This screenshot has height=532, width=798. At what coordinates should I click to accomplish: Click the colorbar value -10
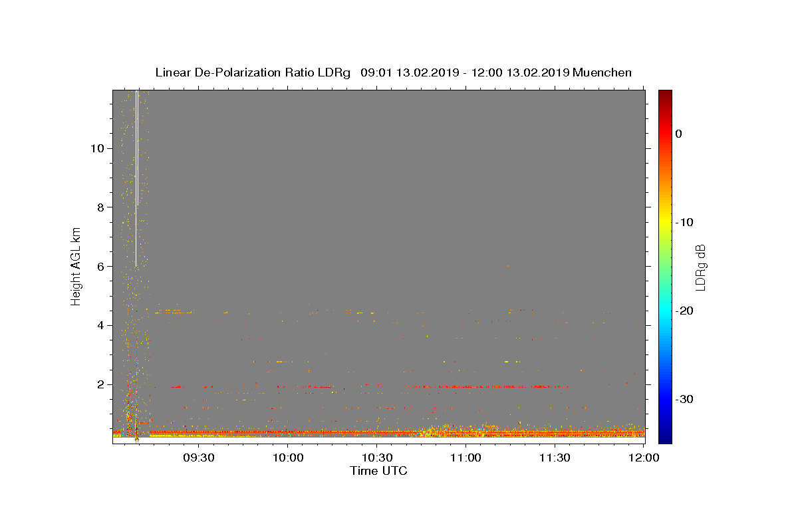click(684, 222)
